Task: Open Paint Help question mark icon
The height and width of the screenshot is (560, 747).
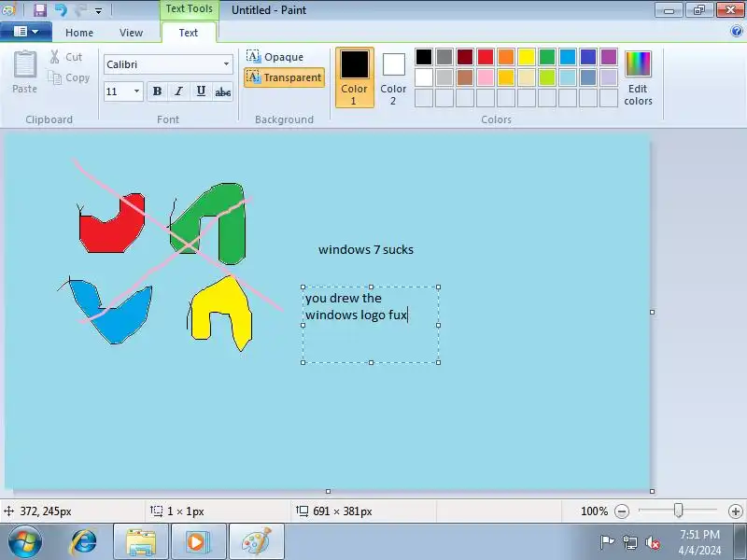Action: 736,32
